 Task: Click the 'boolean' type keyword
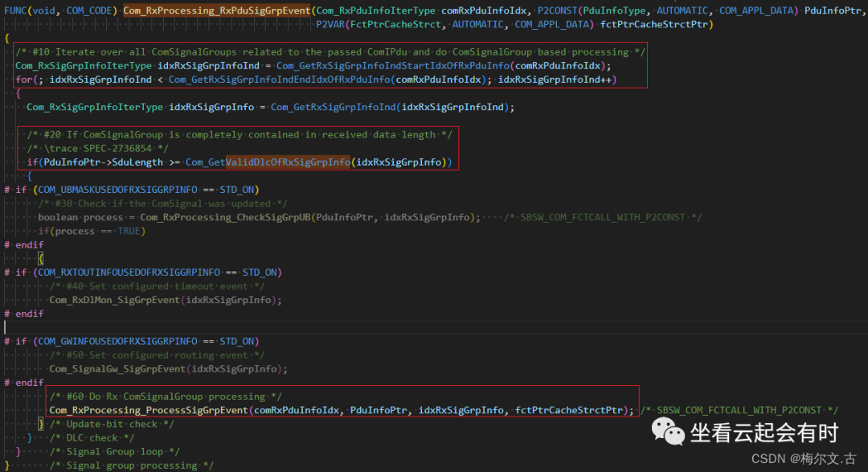[58, 217]
